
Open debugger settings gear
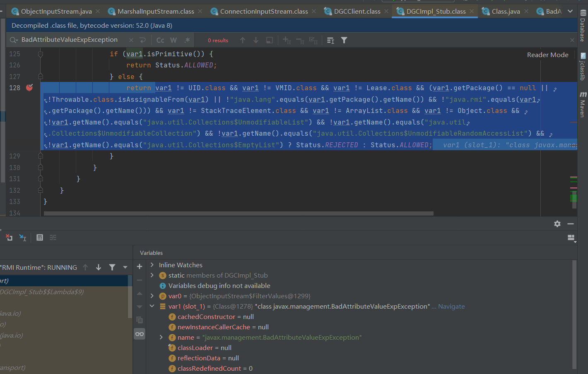(x=557, y=224)
